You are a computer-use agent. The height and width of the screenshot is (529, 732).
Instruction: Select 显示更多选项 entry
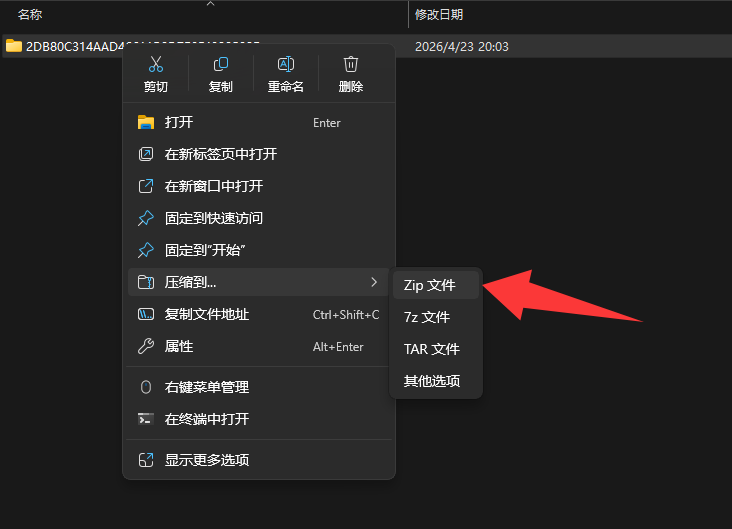[x=259, y=460]
